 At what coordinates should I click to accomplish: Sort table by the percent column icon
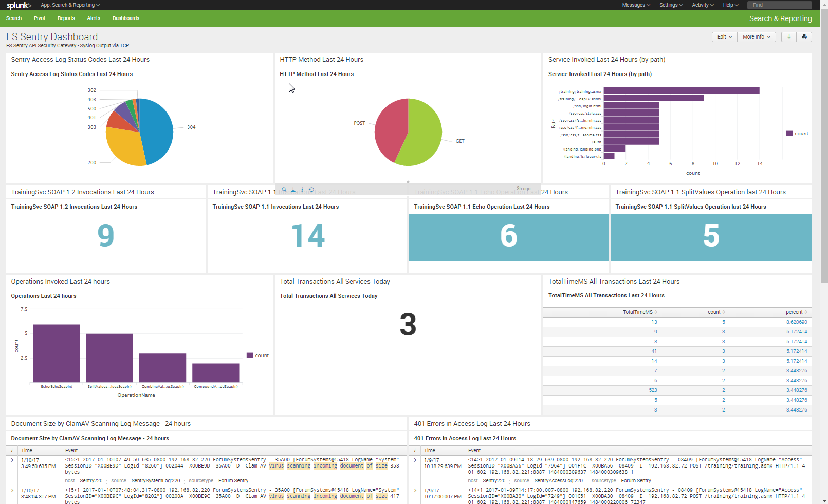(x=806, y=312)
